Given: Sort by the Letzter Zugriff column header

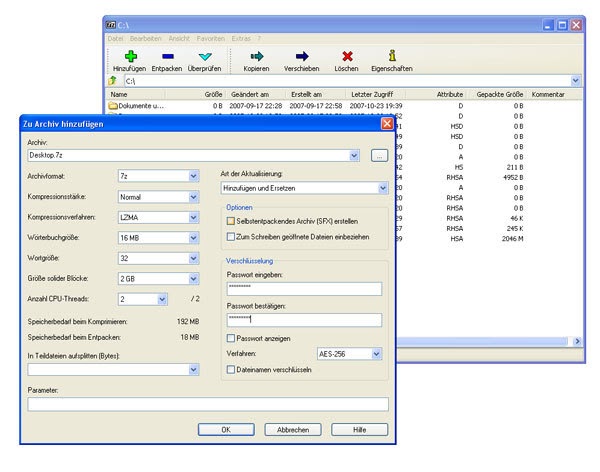Looking at the screenshot, I should pos(376,94).
